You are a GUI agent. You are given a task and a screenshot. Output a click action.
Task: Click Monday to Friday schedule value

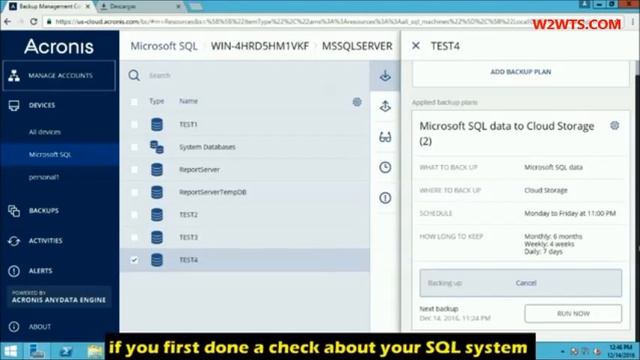[570, 213]
